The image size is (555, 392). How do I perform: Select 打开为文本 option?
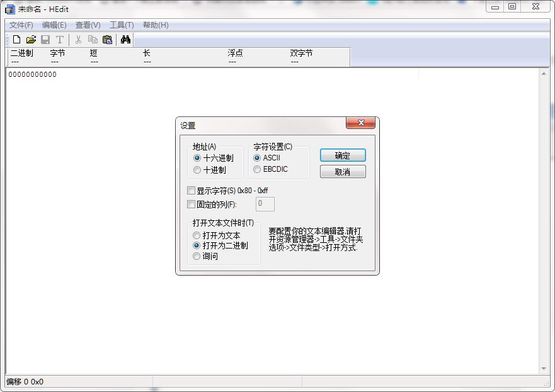click(216, 235)
